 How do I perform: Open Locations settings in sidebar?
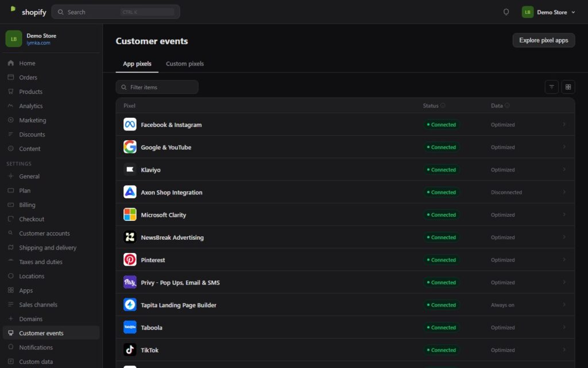point(51,276)
